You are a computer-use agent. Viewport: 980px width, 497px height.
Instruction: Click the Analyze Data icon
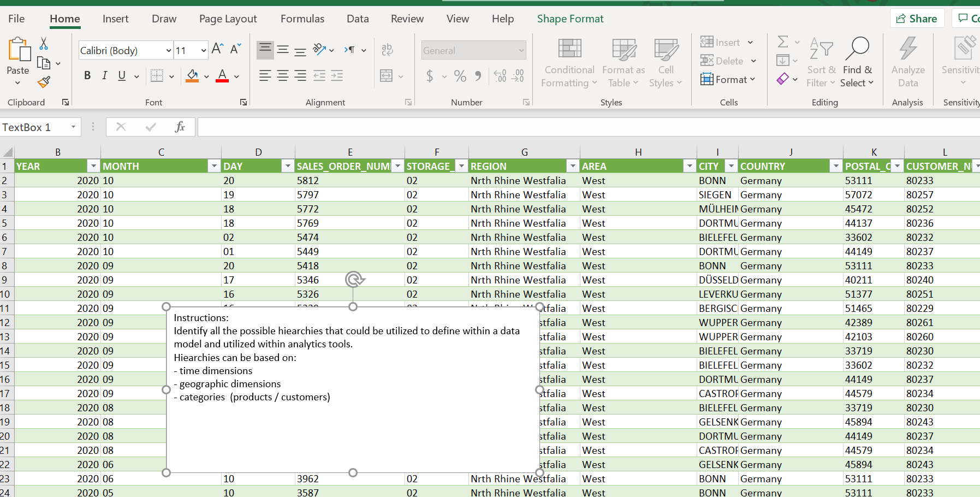tap(908, 60)
